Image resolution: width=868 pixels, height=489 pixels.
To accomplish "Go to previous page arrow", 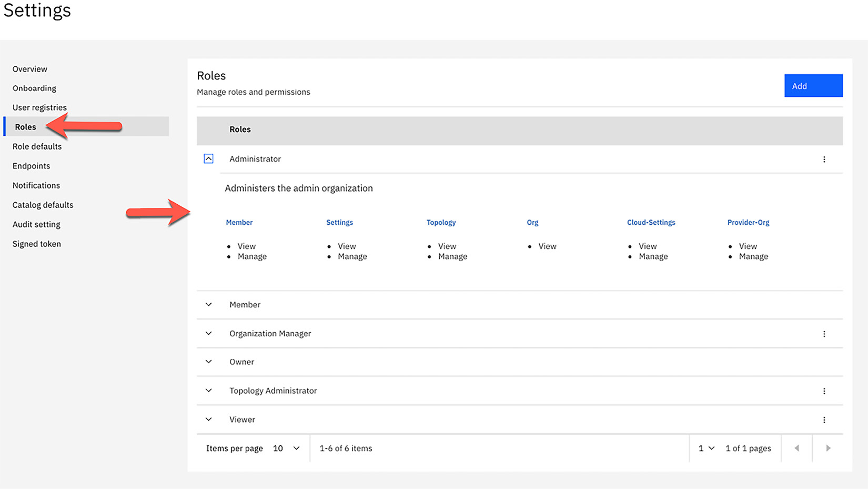I will click(x=796, y=448).
